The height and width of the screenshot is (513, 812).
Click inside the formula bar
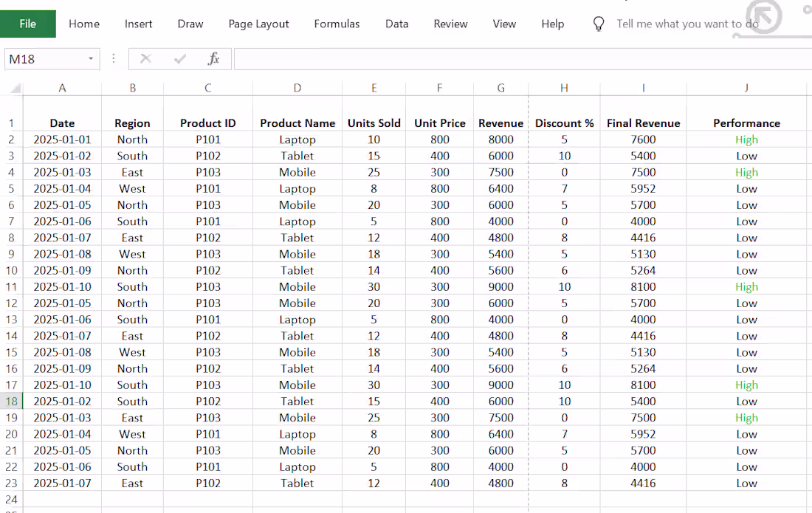(x=523, y=59)
